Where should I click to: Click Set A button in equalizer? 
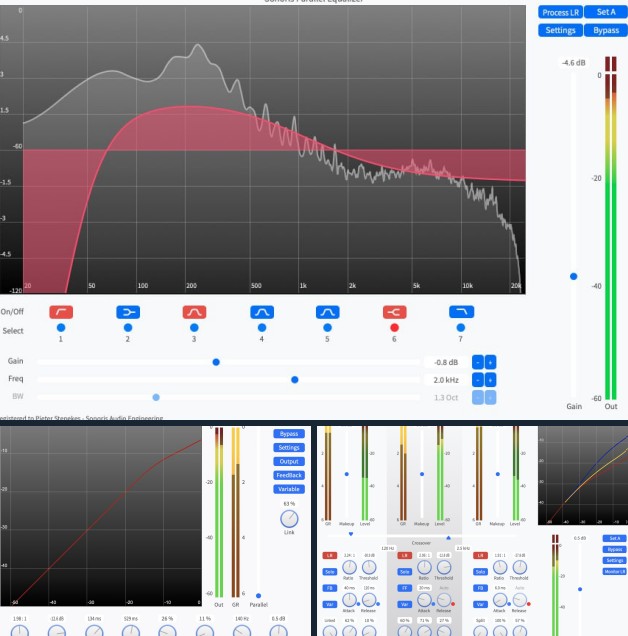(x=606, y=12)
